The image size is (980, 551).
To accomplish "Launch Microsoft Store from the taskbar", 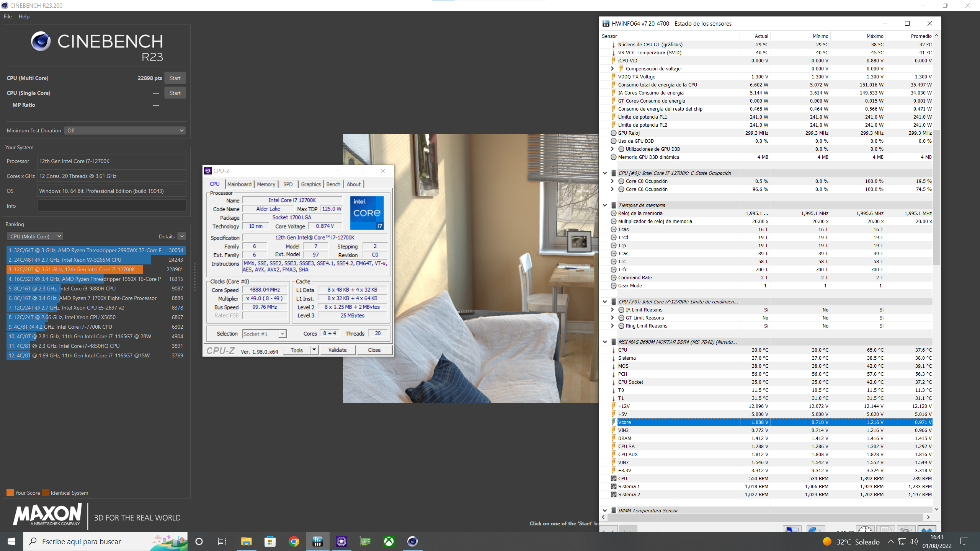I will coord(270,541).
